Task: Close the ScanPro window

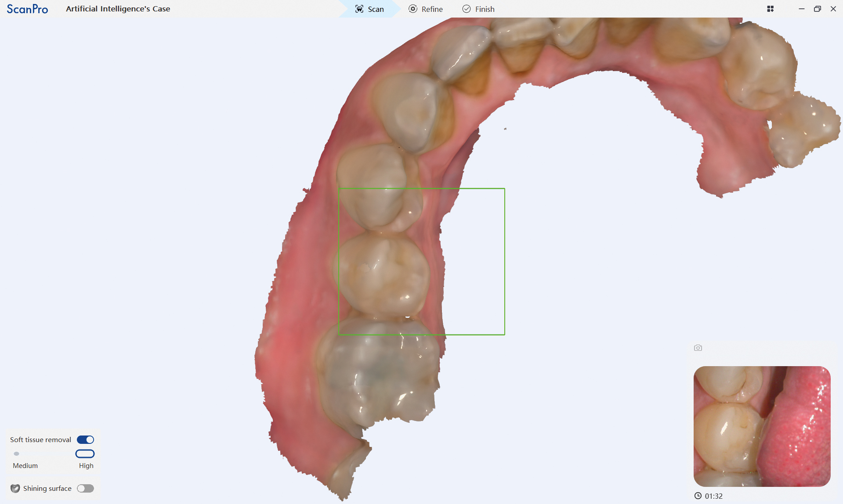Action: click(833, 9)
